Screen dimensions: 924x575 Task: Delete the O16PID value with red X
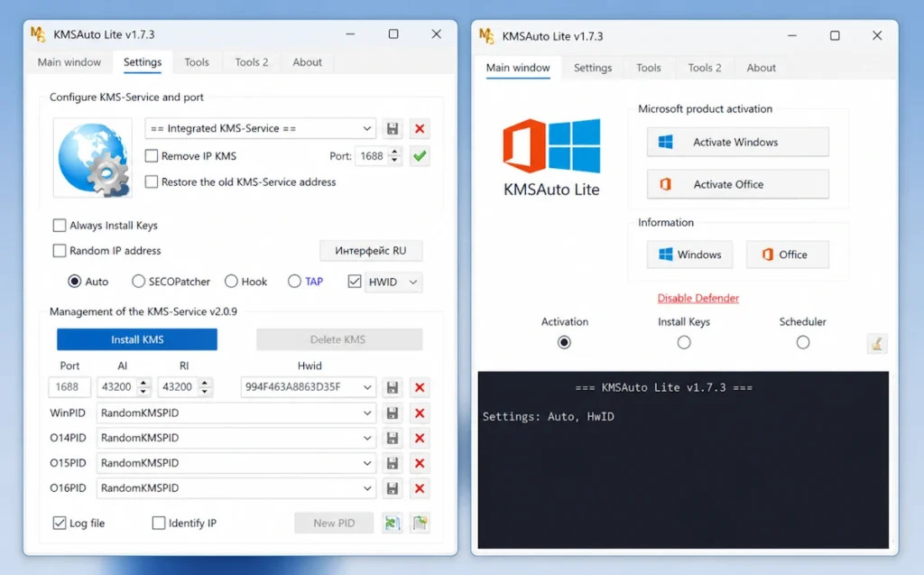point(420,488)
